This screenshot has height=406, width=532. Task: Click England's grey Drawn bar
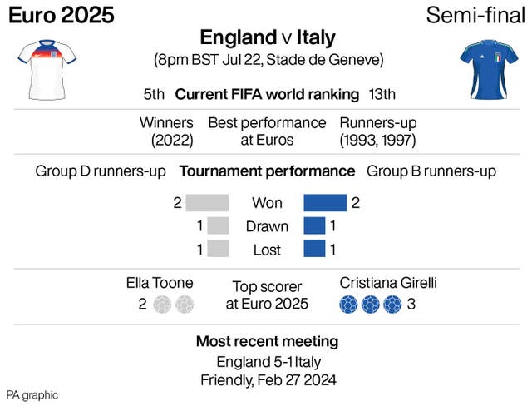pos(218,226)
